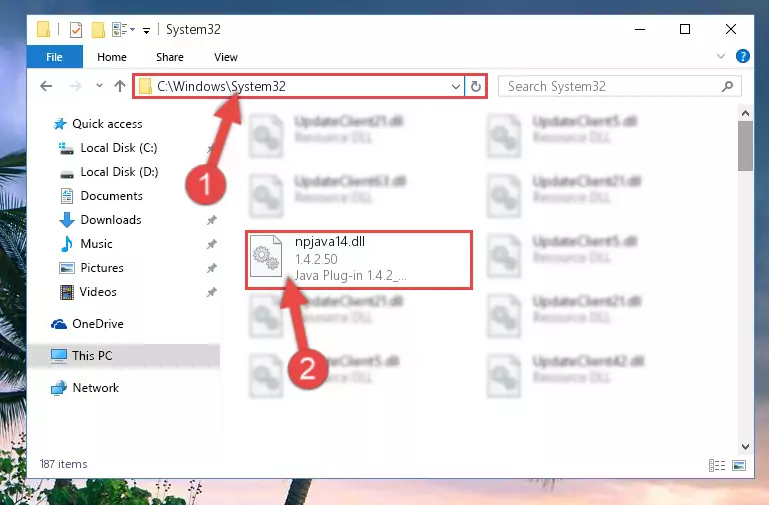Click the New folder icon in the title bar
Screen dimensions: 769x505
coord(98,30)
